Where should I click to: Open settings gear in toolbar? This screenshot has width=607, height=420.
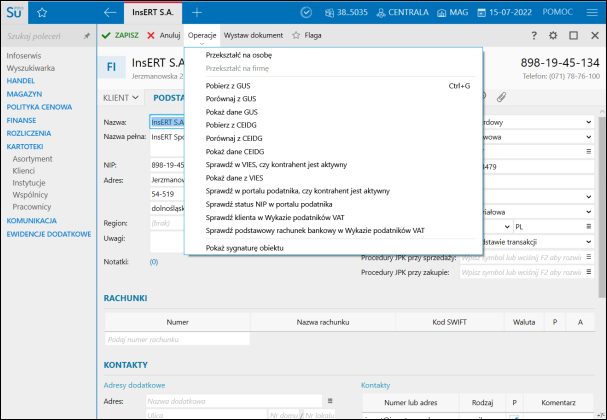point(553,36)
